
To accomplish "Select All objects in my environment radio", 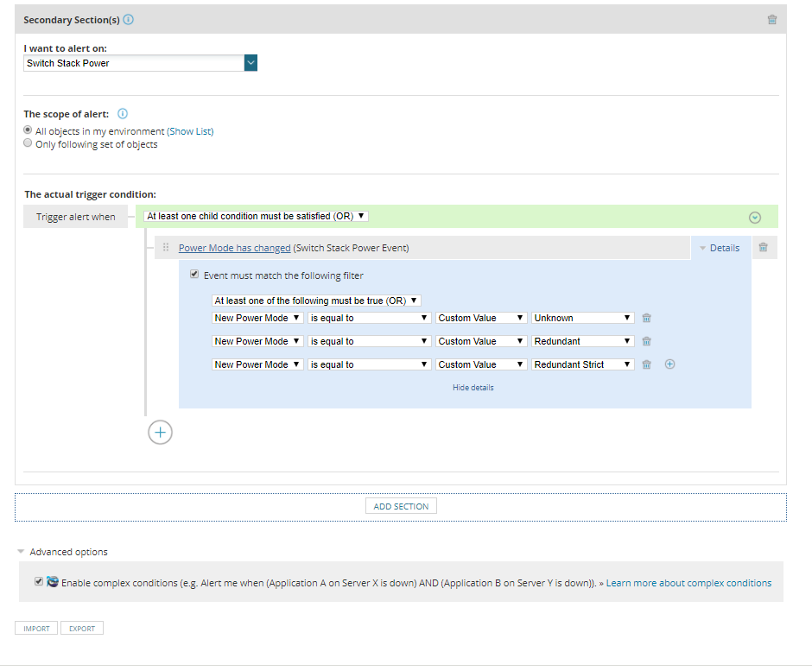I will (28, 130).
